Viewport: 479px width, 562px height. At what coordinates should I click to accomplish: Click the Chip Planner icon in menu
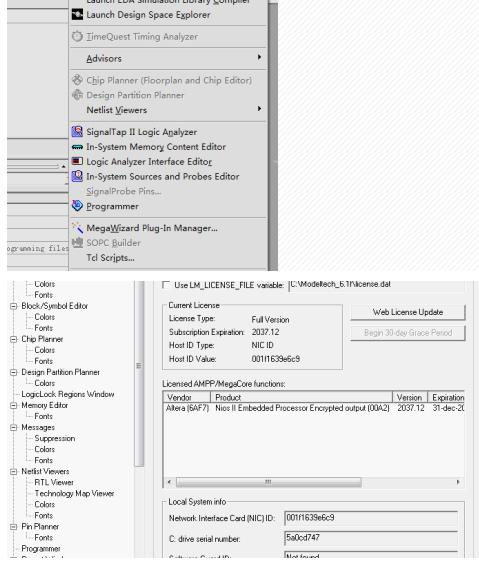point(77,80)
